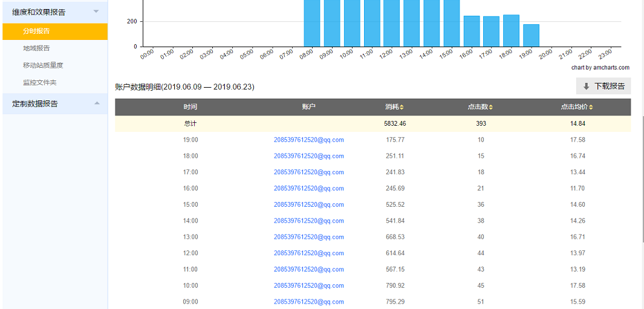Click the 消耗 value 245.69
This screenshot has width=644, height=309.
coord(395,188)
